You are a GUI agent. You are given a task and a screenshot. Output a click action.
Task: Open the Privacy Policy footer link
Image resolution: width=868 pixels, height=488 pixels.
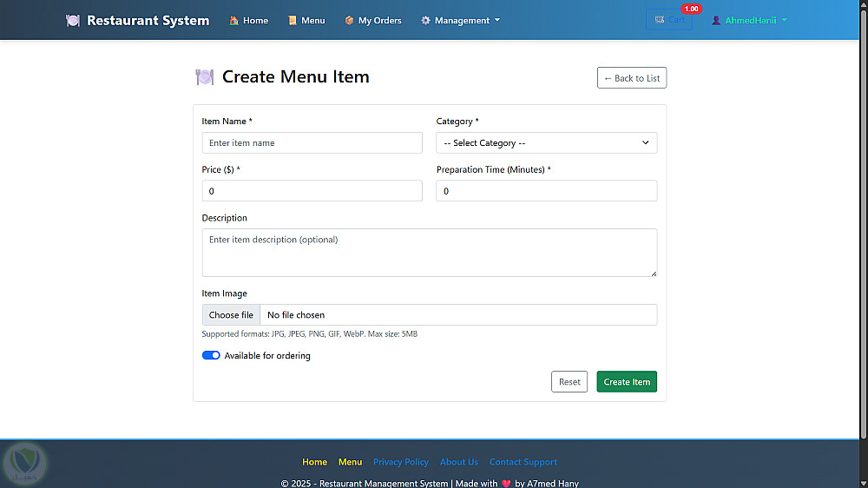401,462
